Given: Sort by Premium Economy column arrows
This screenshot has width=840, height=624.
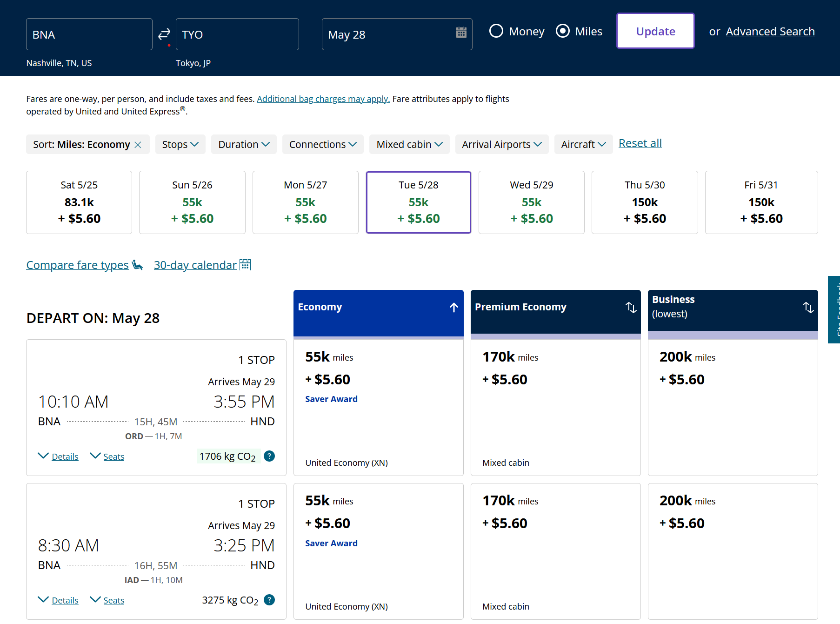Looking at the screenshot, I should point(631,307).
